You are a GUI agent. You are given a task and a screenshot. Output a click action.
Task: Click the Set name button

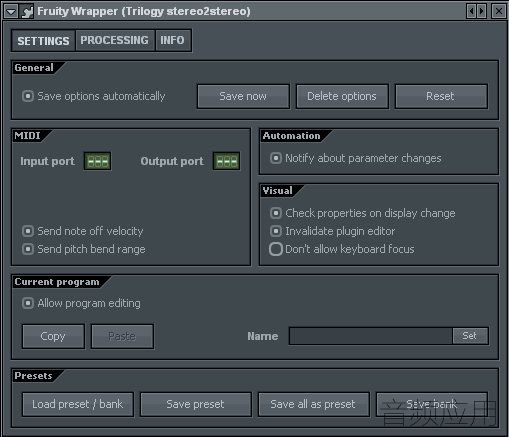pos(470,336)
